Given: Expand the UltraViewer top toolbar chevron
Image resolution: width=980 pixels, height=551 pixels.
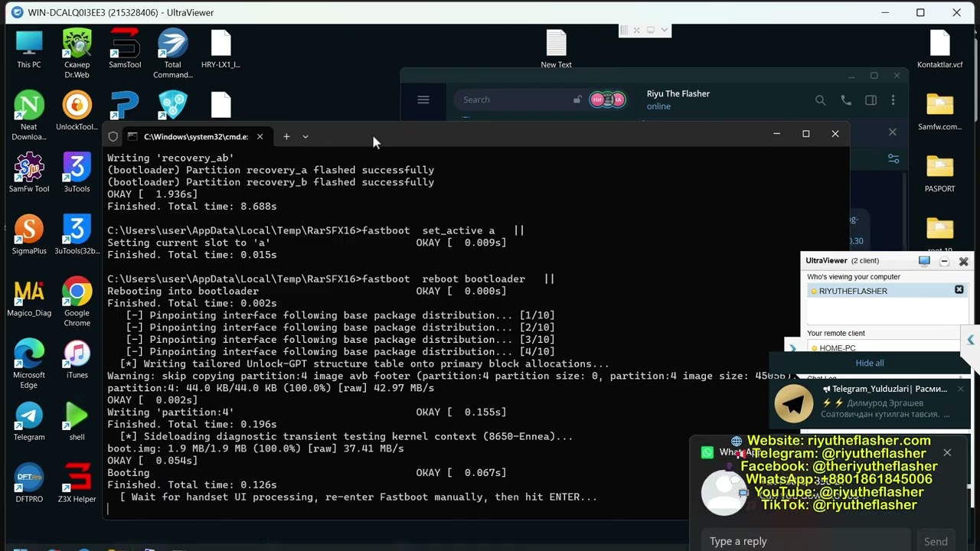Looking at the screenshot, I should point(665,30).
